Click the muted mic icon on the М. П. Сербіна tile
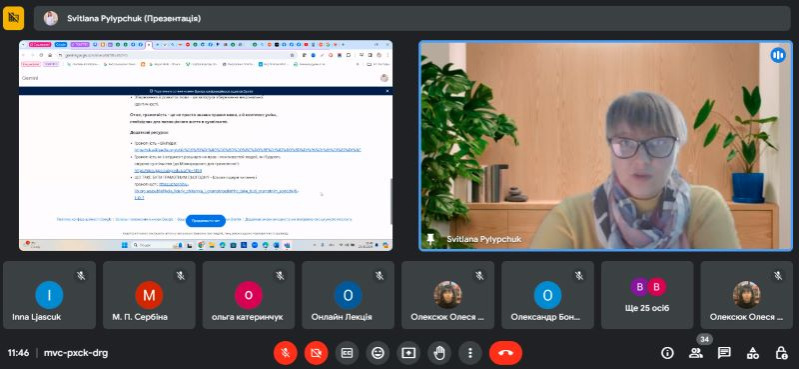Screen dimensions: 799x369 [180, 276]
